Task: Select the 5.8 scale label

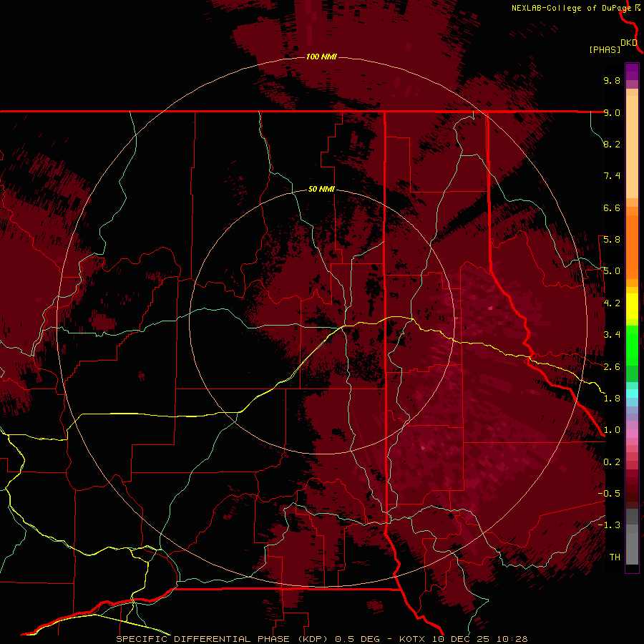Action: coord(612,240)
